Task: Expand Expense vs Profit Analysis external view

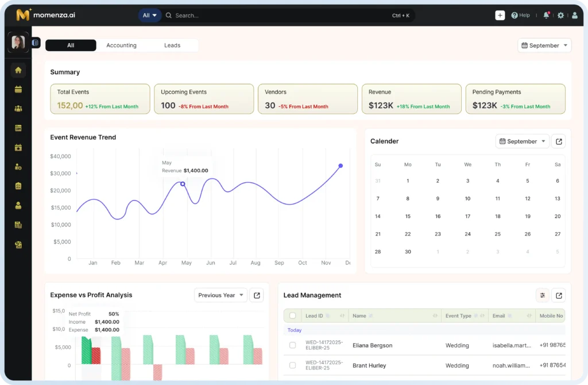Action: (257, 295)
